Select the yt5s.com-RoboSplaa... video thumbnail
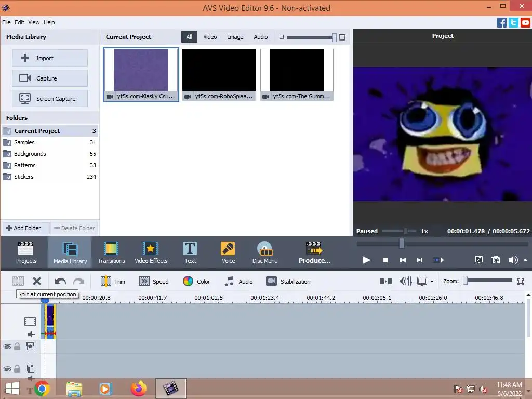This screenshot has height=399, width=532. click(219, 75)
